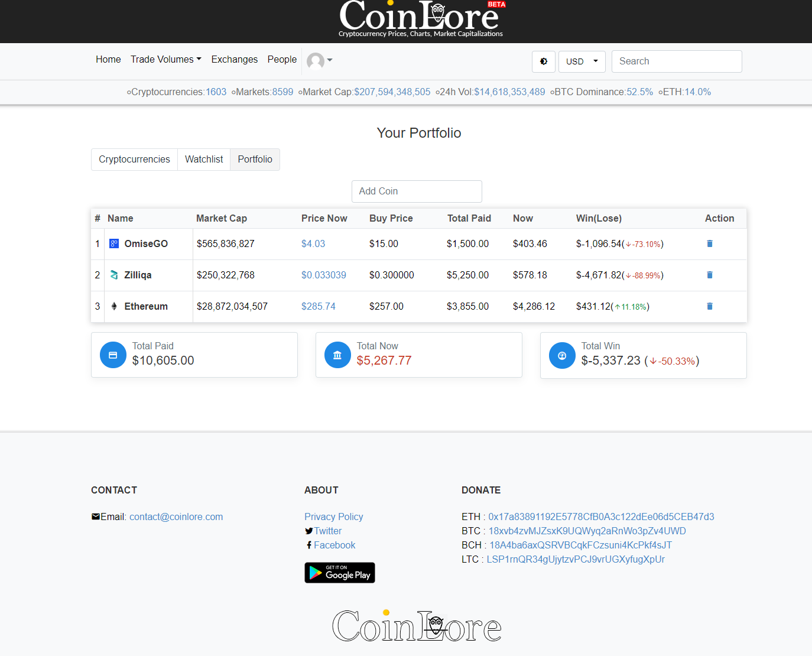Screen dimensions: 812x656
Task: Click Ethereum total paid $3,855.00
Action: pos(468,306)
